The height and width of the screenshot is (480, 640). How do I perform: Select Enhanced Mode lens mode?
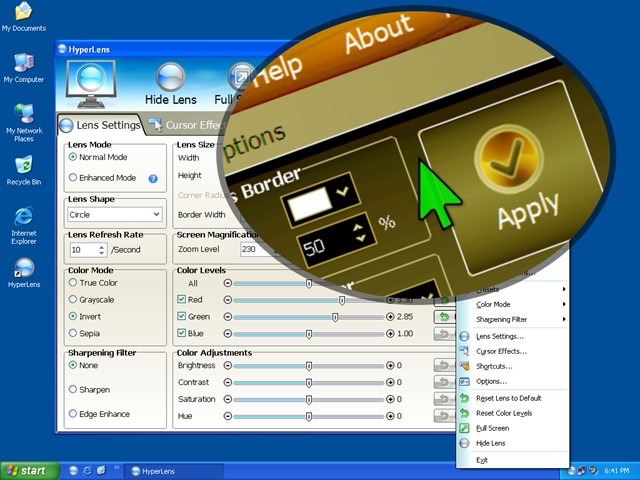point(102,178)
